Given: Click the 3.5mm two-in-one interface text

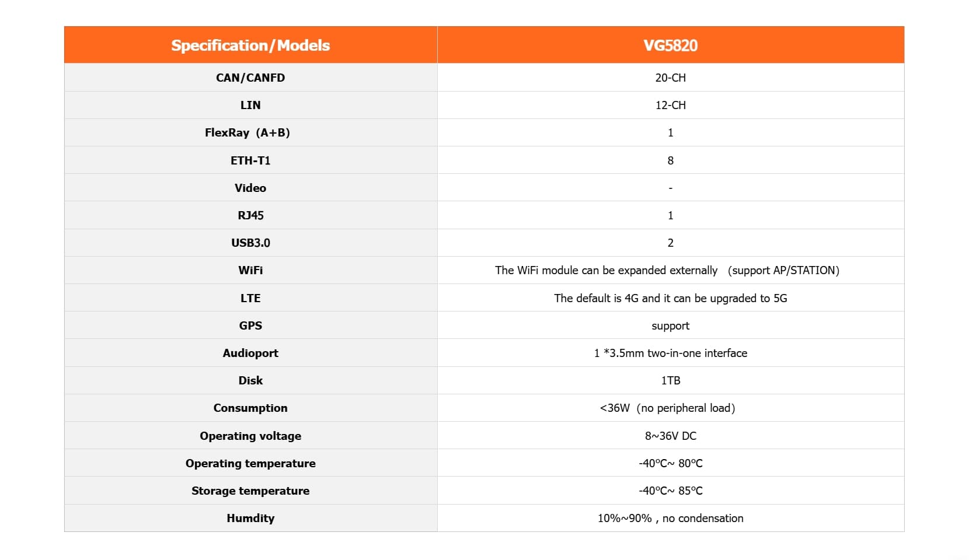Looking at the screenshot, I should click(x=670, y=353).
